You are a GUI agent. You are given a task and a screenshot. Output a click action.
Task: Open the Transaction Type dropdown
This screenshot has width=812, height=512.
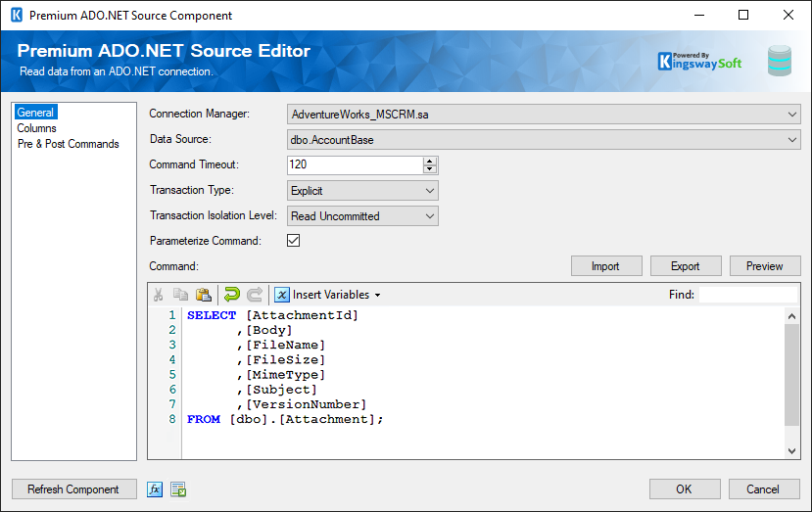(x=362, y=191)
